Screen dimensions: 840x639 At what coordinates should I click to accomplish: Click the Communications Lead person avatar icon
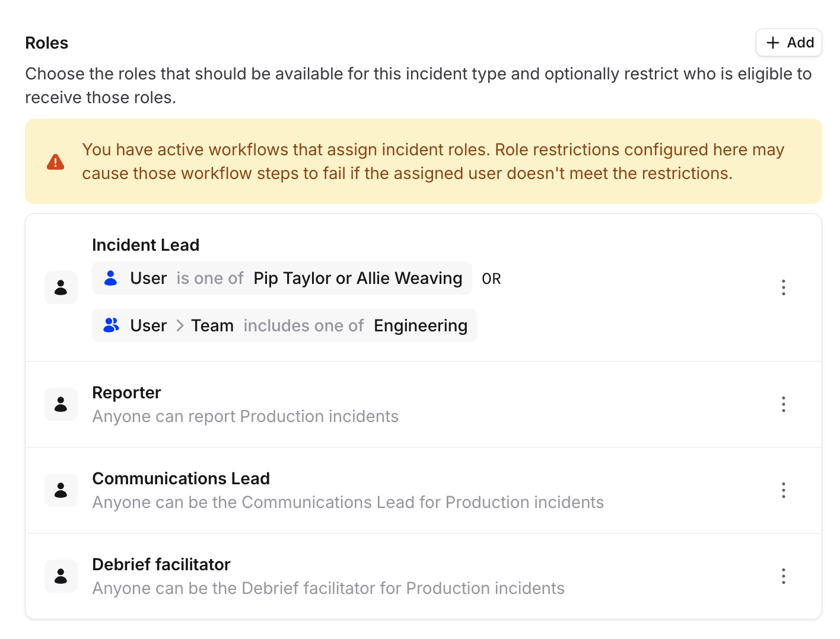(61, 490)
